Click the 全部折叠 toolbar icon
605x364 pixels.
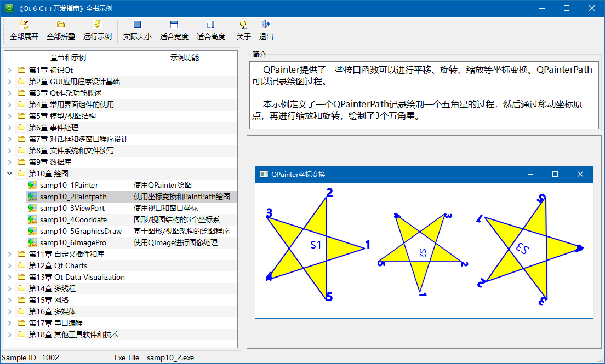click(x=61, y=25)
